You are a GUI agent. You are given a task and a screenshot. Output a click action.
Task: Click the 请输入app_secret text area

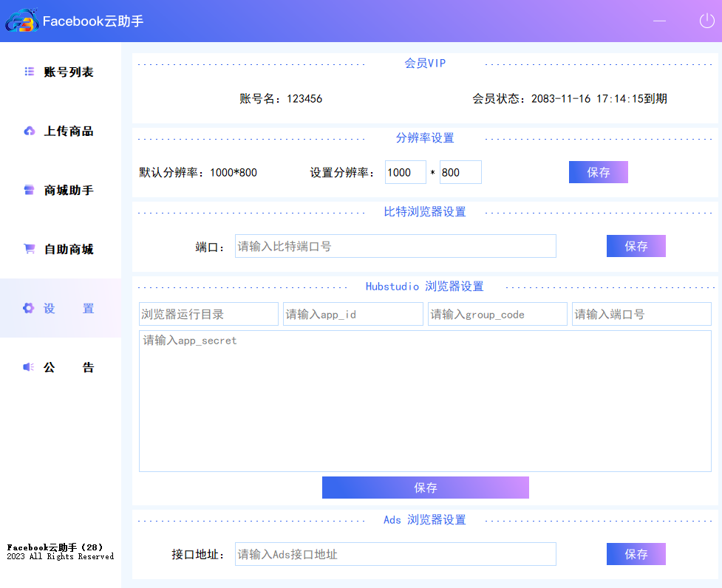[425, 401]
